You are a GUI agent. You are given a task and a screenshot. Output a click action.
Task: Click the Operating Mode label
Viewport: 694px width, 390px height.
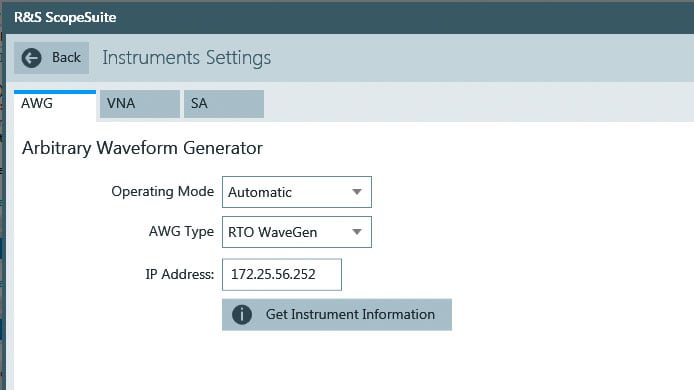pyautogui.click(x=162, y=192)
